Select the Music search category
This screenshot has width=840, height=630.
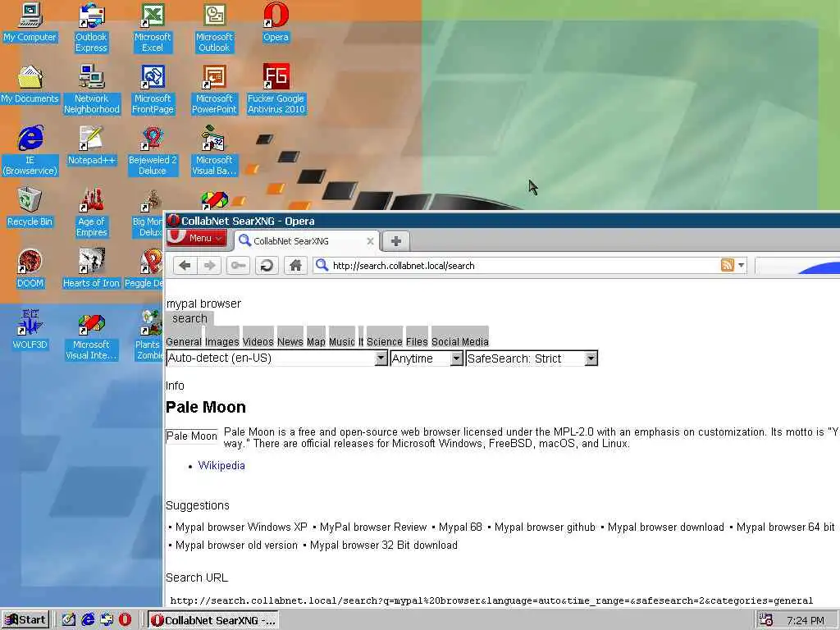pyautogui.click(x=342, y=342)
